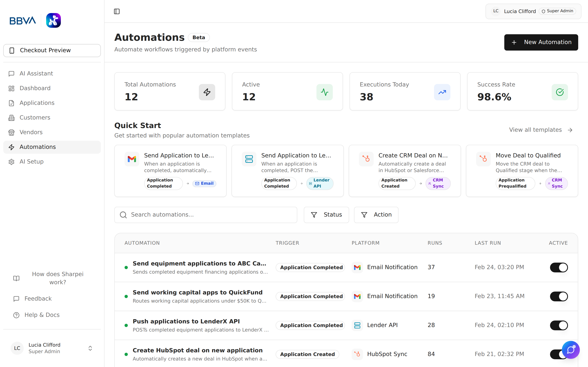Open the AI Assistant from the sidebar
The height and width of the screenshot is (367, 588).
[12, 73]
